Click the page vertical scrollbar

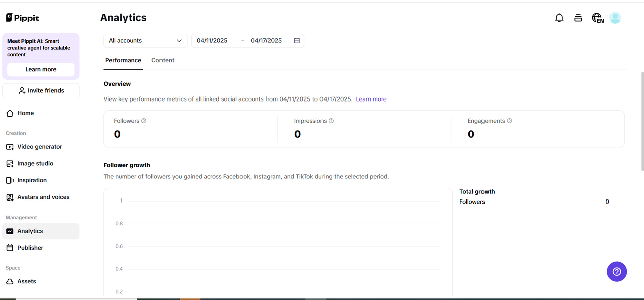(x=641, y=121)
